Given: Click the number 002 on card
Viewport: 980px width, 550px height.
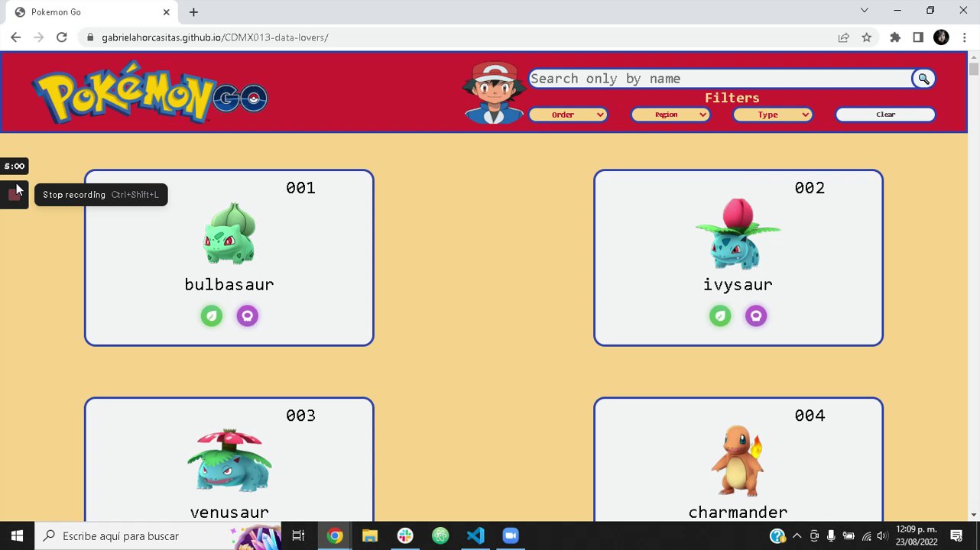Looking at the screenshot, I should tap(810, 188).
